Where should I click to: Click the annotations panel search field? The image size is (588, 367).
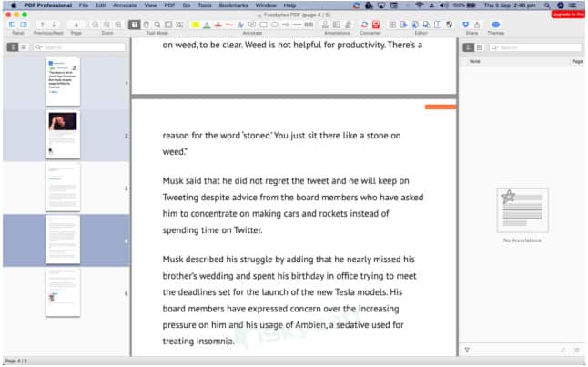(x=535, y=47)
